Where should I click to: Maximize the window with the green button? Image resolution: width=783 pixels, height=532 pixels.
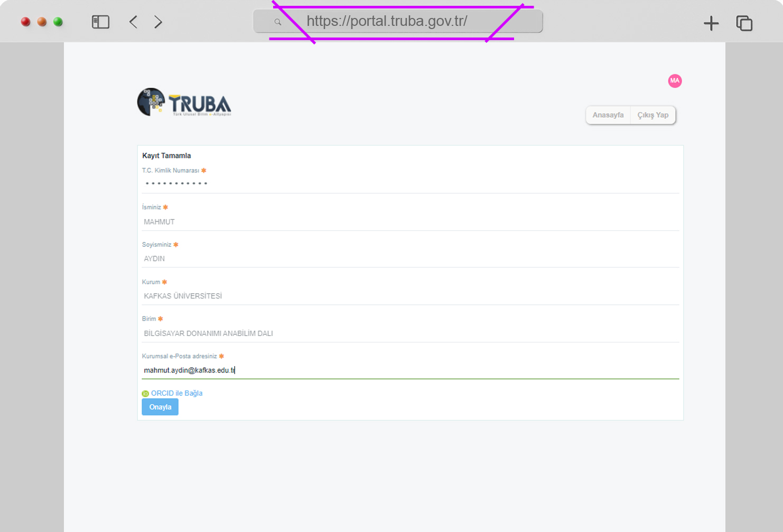[58, 22]
